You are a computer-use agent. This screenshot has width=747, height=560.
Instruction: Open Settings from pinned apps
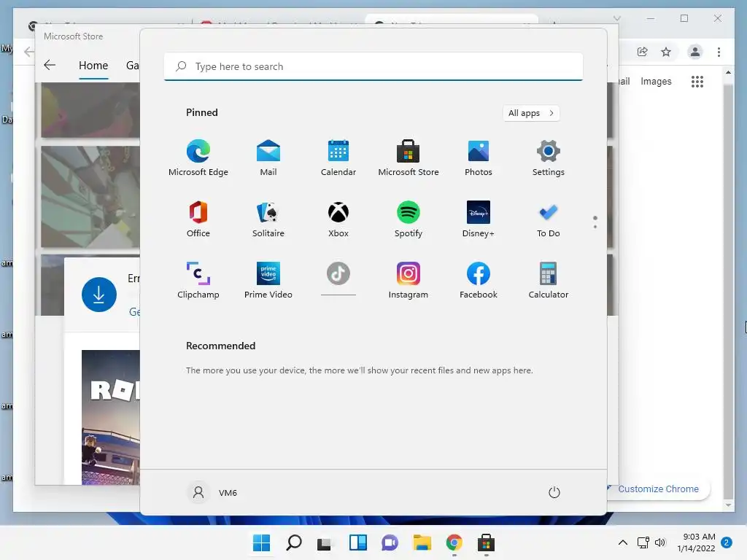pyautogui.click(x=549, y=158)
